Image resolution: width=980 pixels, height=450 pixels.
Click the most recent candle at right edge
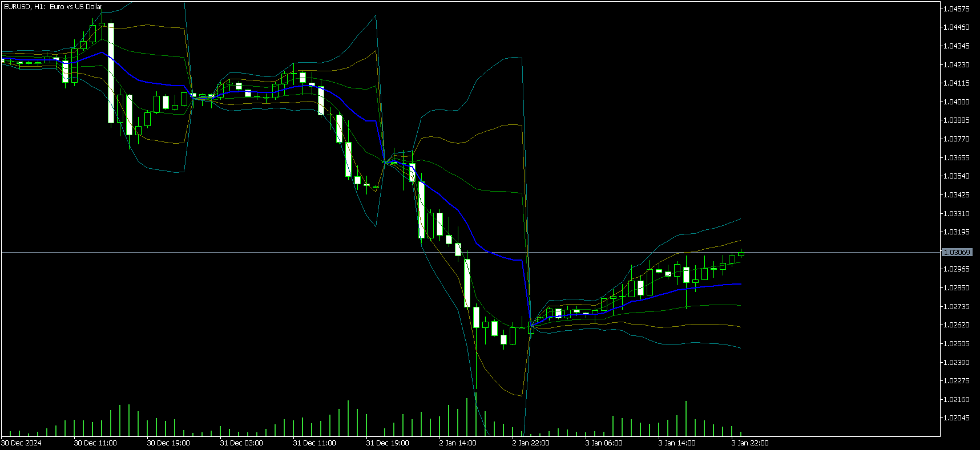[x=741, y=254]
